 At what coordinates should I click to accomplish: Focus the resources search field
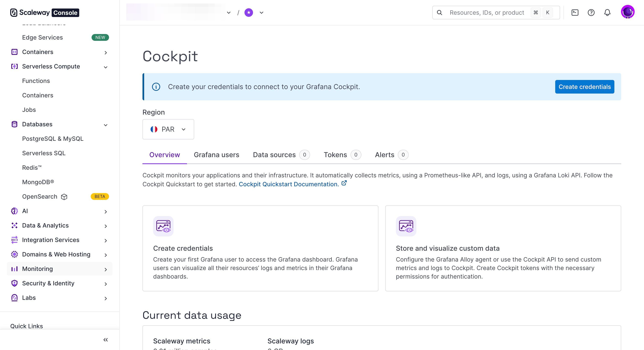click(x=486, y=13)
